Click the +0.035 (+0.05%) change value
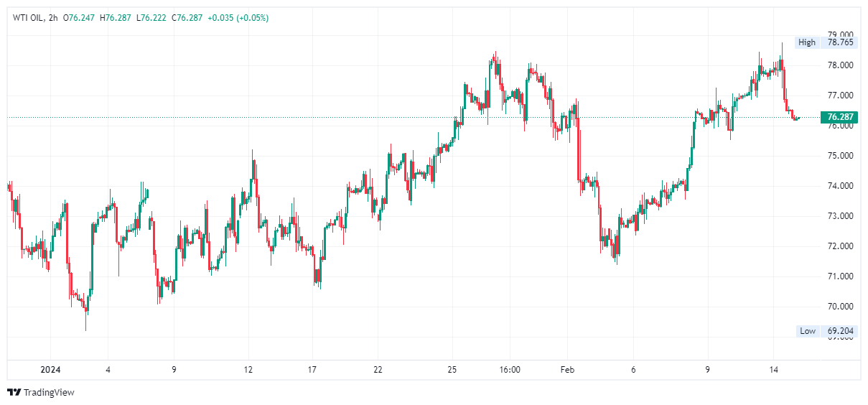The image size is (868, 405). pyautogui.click(x=238, y=18)
